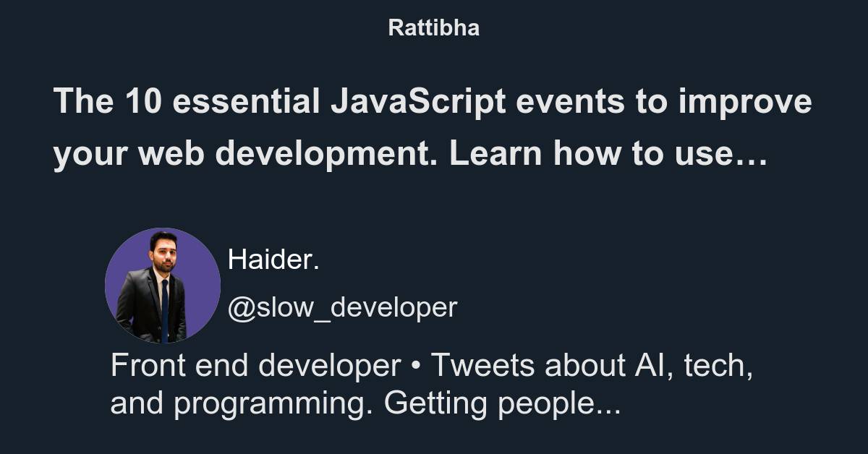Viewport: 868px width, 454px height.
Task: Click the bullet separator in the bio
Action: [x=415, y=367]
